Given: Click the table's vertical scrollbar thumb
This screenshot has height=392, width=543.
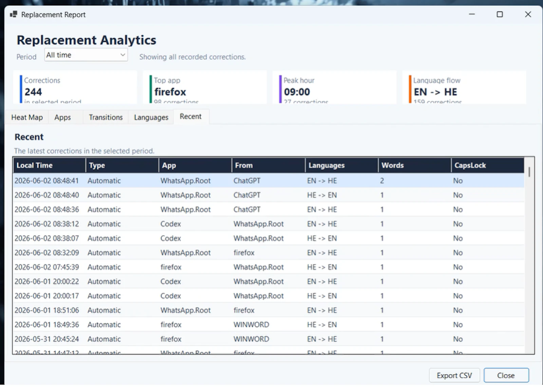Looking at the screenshot, I should pyautogui.click(x=529, y=172).
